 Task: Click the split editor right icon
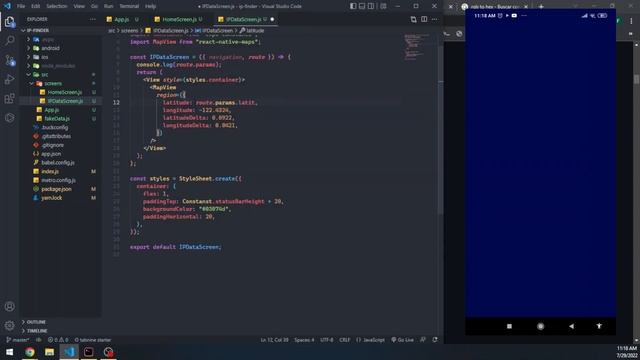424,19
